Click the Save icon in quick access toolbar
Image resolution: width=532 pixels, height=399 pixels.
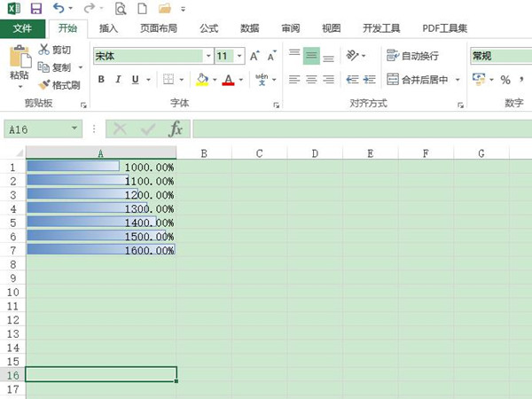click(35, 9)
